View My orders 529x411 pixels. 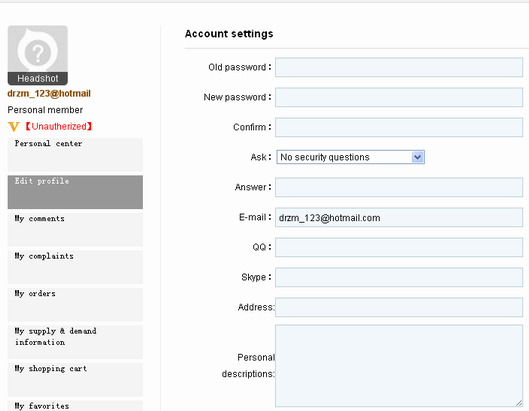(x=75, y=304)
